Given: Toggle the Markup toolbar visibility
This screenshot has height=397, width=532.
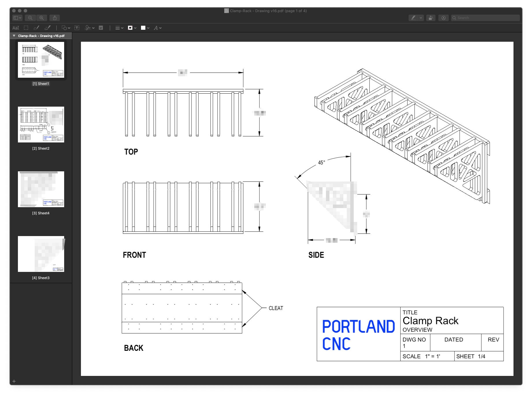Looking at the screenshot, I should pos(443,18).
